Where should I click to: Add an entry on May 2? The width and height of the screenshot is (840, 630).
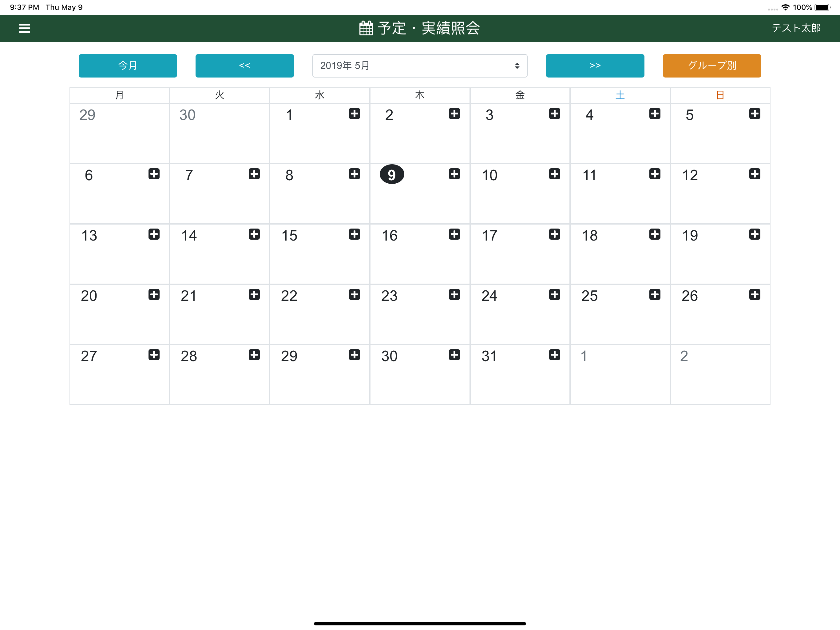click(x=454, y=114)
